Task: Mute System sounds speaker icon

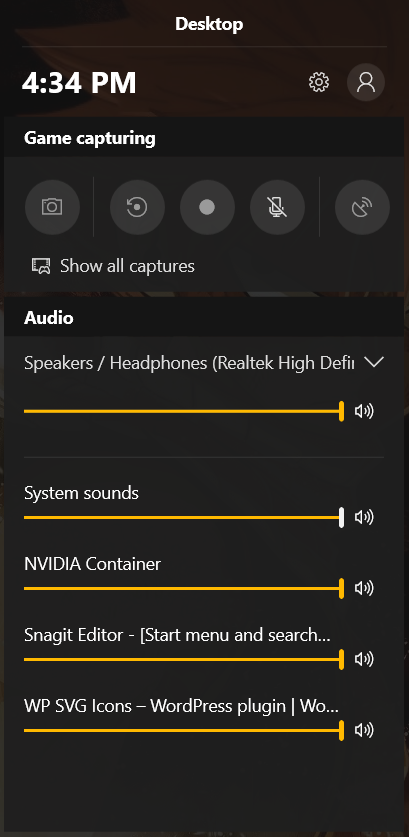Action: point(364,517)
